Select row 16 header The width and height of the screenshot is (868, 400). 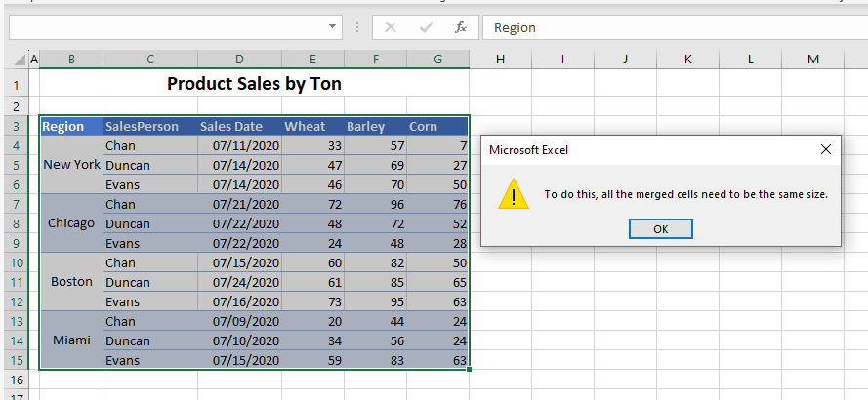coord(16,380)
